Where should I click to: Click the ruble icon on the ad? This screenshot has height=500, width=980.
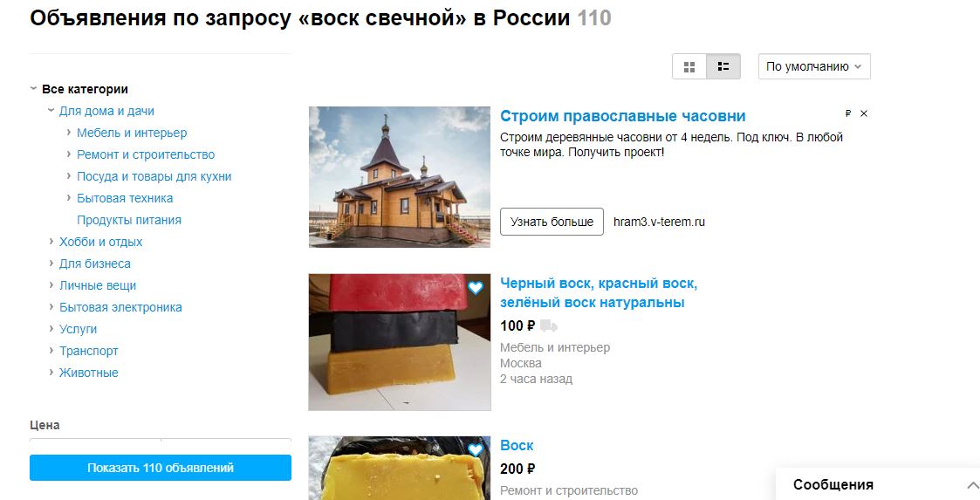coord(848,113)
